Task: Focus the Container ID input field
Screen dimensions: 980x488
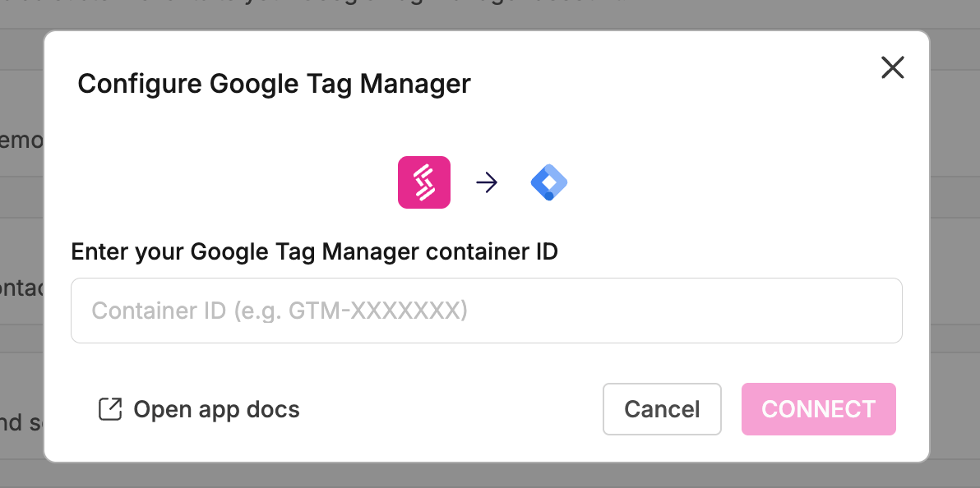Action: [x=487, y=311]
